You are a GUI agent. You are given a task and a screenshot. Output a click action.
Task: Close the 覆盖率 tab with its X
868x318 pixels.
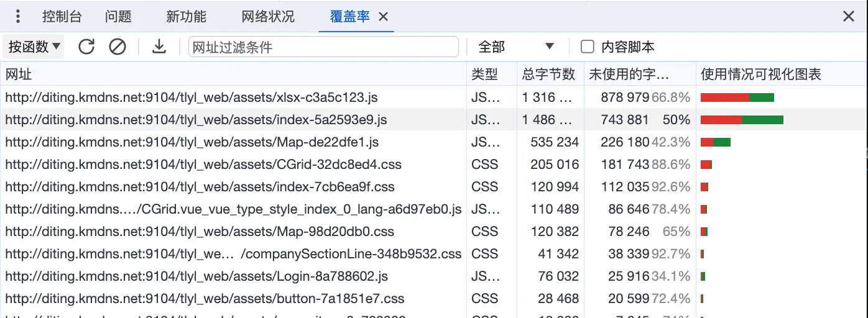tap(384, 17)
